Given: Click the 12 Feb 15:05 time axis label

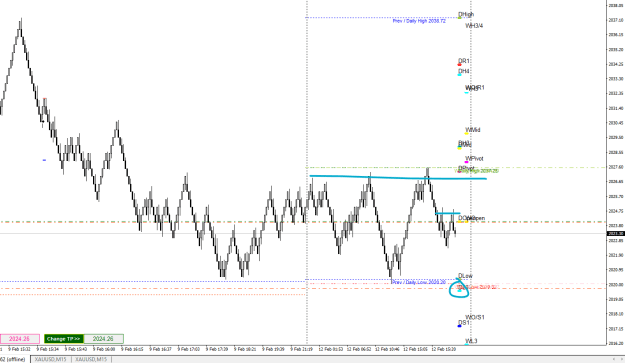Looking at the screenshot, I should 415,349.
